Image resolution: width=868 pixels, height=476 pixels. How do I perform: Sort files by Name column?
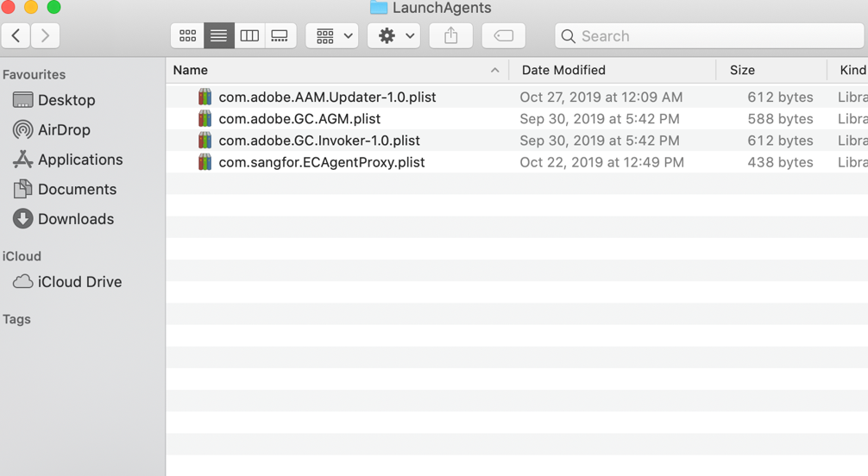pyautogui.click(x=328, y=70)
